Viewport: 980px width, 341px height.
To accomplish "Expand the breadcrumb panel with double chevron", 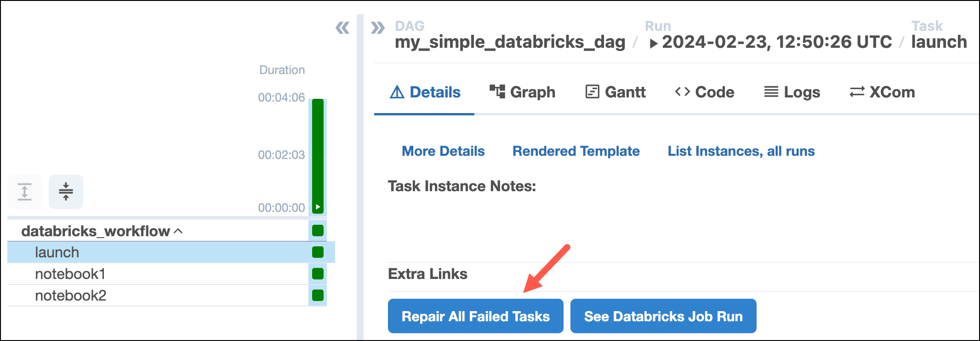I will coord(377,28).
